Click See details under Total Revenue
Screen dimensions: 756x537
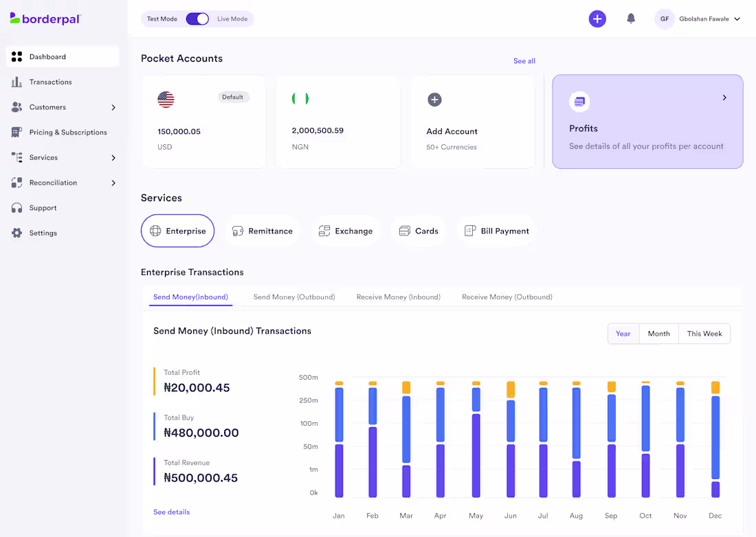(x=171, y=512)
